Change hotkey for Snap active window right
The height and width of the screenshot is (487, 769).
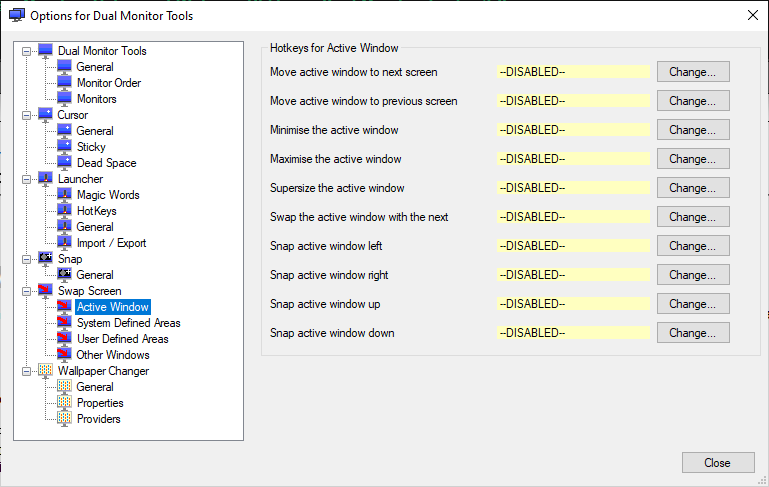693,274
